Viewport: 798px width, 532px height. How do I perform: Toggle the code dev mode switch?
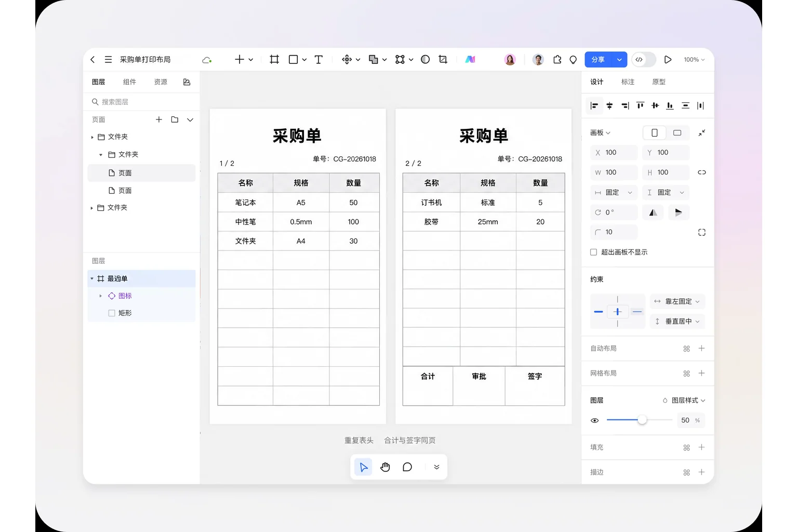pos(644,60)
